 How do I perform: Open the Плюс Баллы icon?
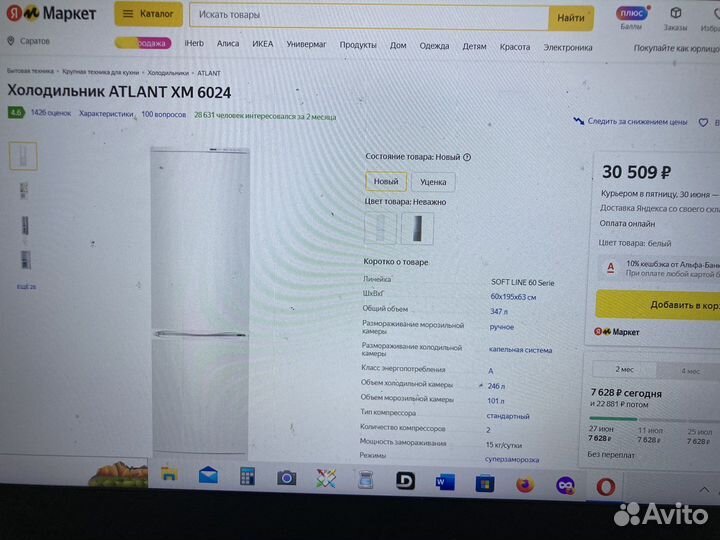[x=632, y=14]
